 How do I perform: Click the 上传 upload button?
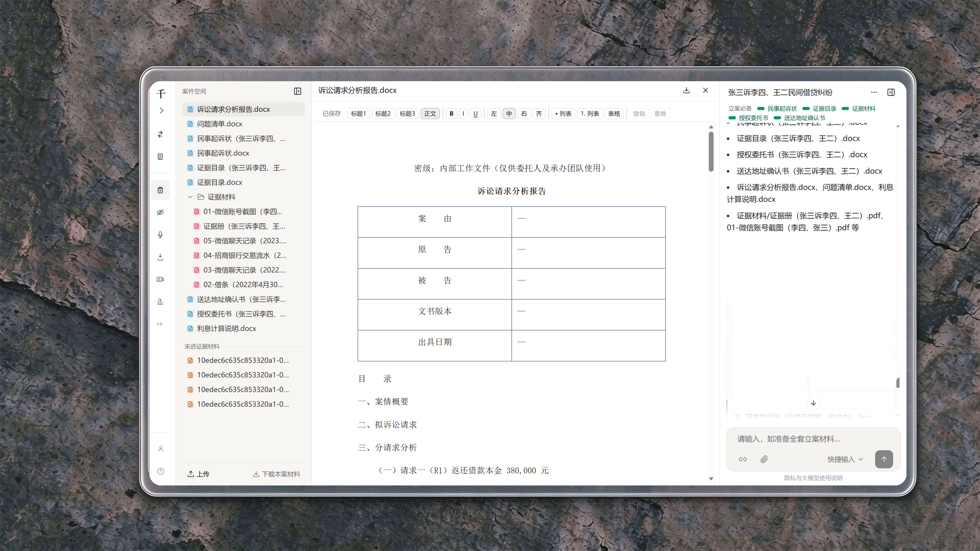(198, 474)
